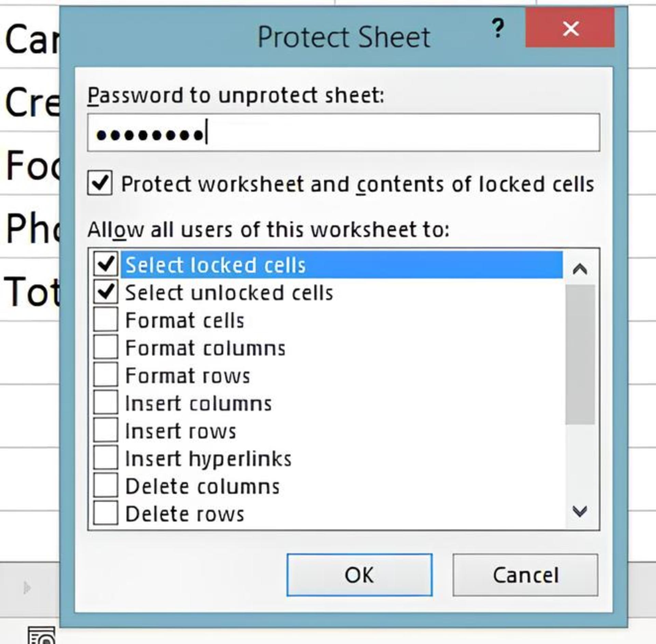Click the help question mark icon
656x644 pixels.
click(498, 28)
